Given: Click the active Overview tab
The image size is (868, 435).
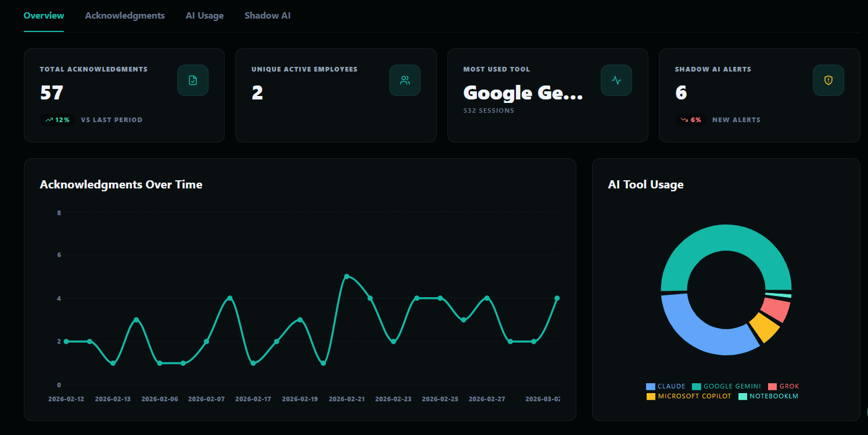Looking at the screenshot, I should click(x=44, y=15).
